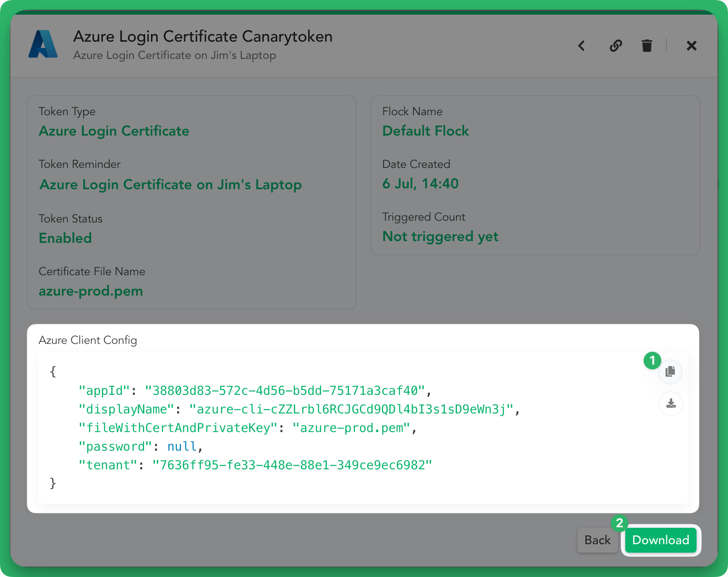Click the dialog title heading

tap(203, 36)
